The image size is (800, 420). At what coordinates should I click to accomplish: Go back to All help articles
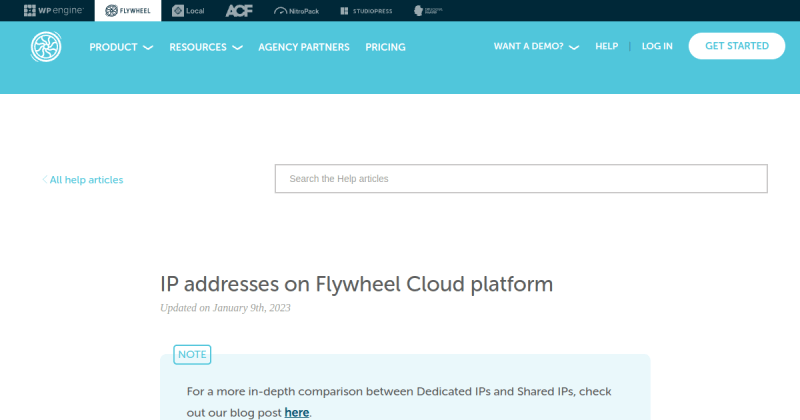click(x=83, y=180)
